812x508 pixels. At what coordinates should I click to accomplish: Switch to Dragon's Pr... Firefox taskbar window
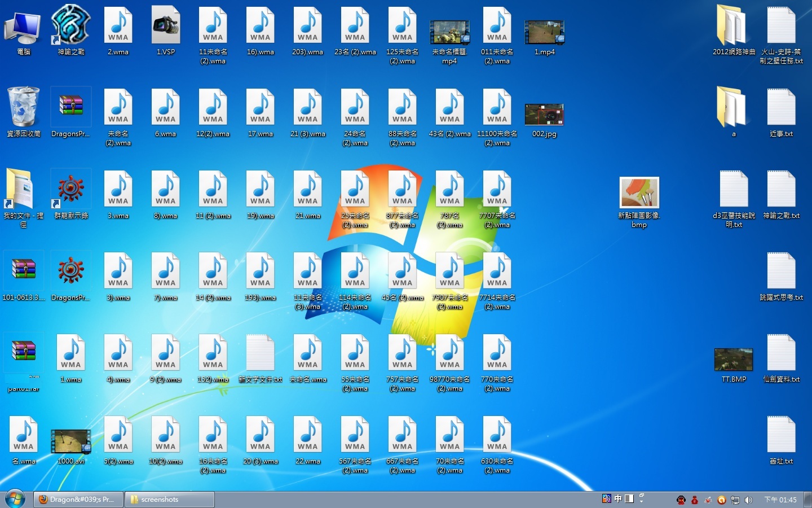[x=78, y=500]
